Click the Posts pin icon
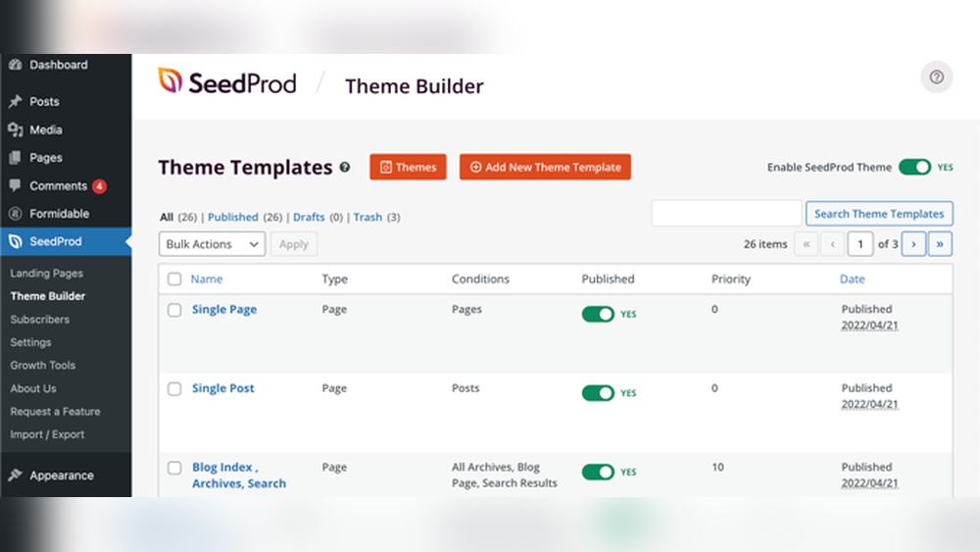This screenshot has height=552, width=980. pyautogui.click(x=16, y=101)
